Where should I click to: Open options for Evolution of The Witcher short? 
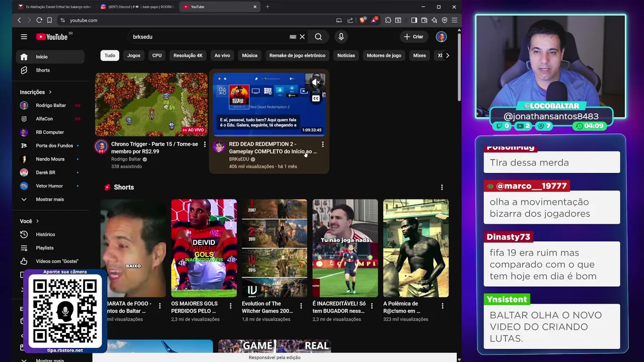[301, 306]
